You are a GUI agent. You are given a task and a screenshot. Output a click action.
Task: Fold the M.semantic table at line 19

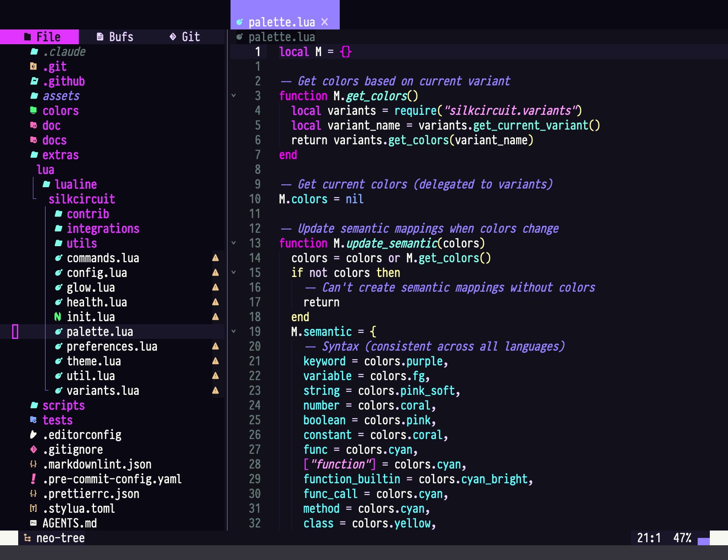pos(234,332)
